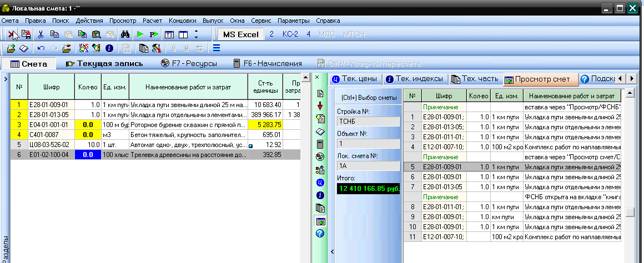This screenshot has width=644, height=263.
Task: Open the Тек. индексы tab
Action: [414, 79]
